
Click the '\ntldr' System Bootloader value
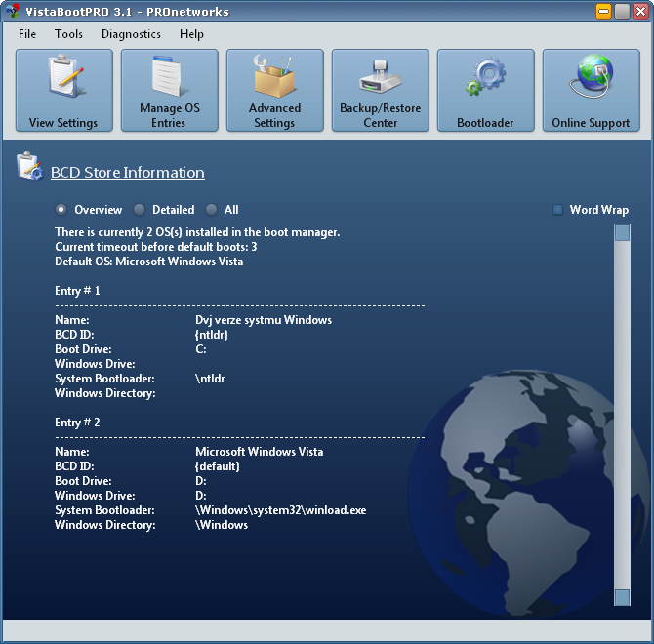[x=210, y=379]
